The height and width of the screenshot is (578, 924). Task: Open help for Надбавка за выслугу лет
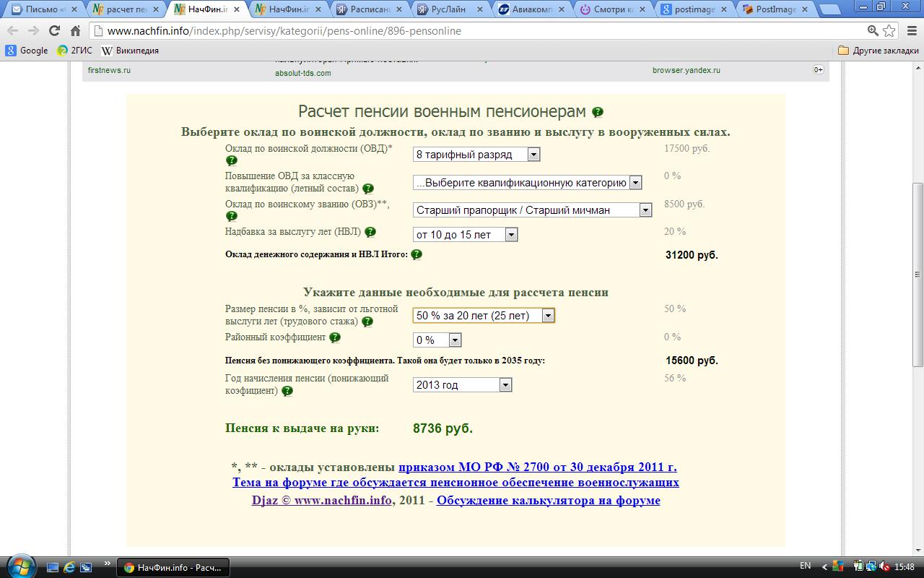[x=370, y=232]
